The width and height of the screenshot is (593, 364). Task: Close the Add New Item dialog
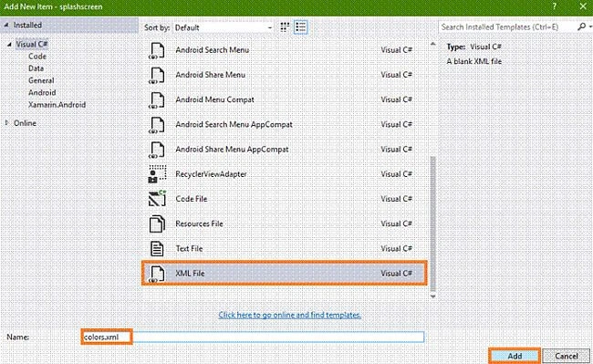[583, 6]
